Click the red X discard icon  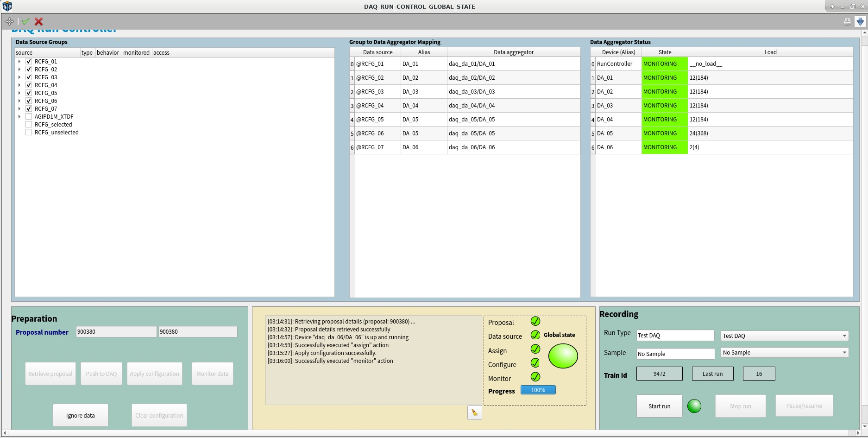(x=38, y=21)
